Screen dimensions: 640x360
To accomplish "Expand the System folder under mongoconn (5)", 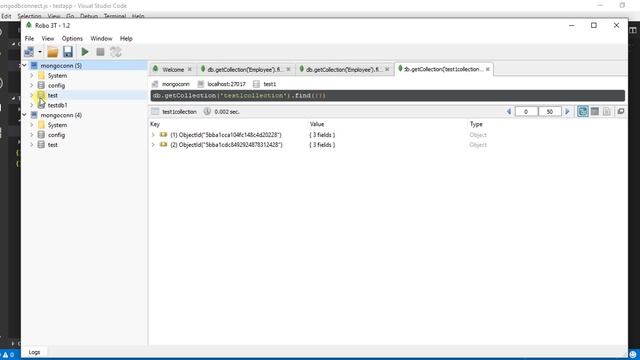I will (32, 76).
